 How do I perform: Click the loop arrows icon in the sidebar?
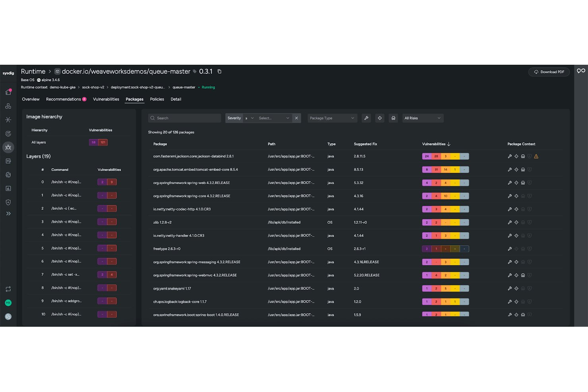(8, 289)
